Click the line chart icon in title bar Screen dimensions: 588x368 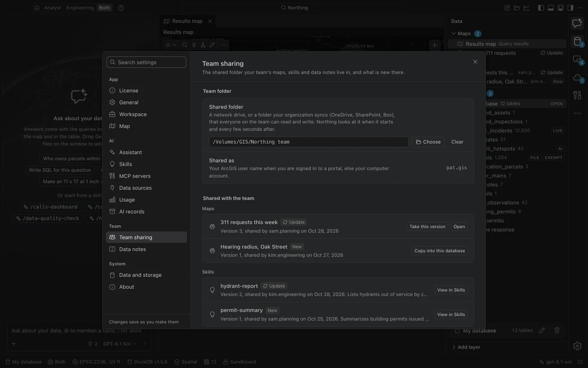[527, 8]
